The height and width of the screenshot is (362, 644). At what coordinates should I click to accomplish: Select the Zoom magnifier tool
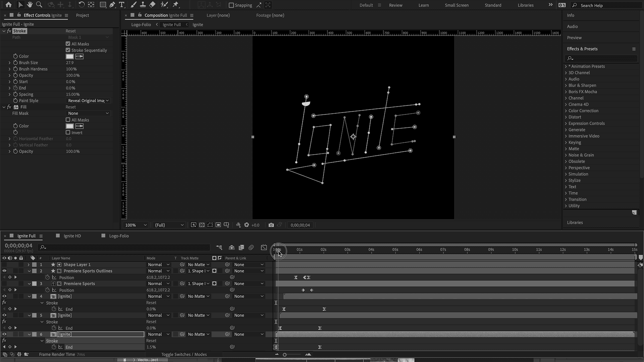39,5
